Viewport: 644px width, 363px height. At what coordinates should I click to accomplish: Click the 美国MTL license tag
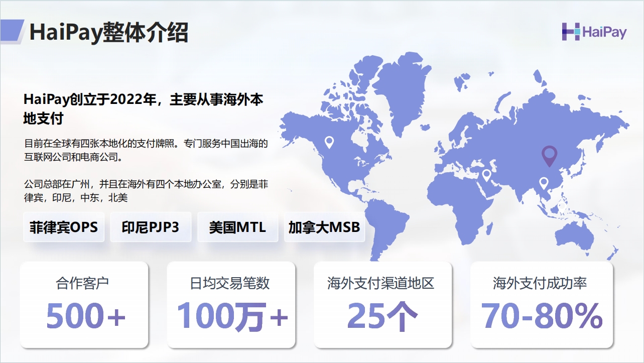[237, 227]
